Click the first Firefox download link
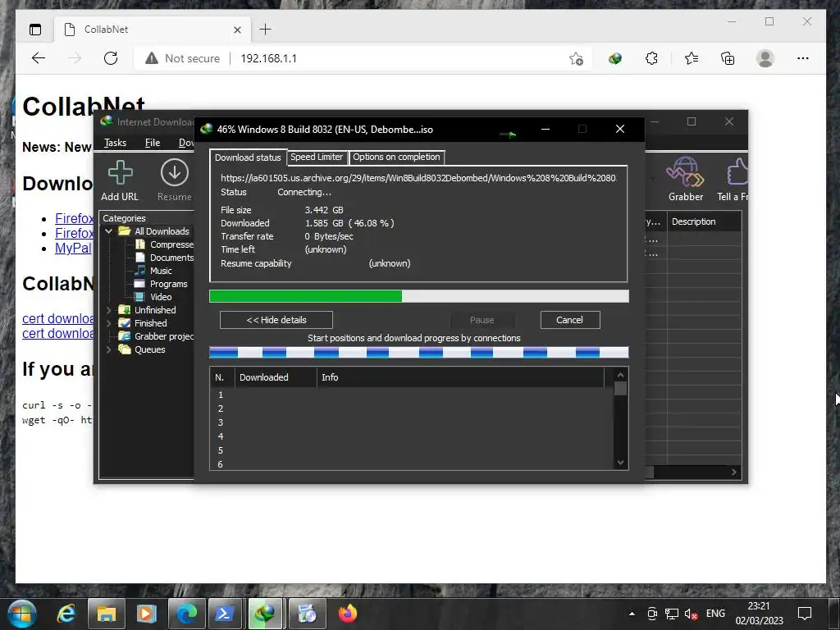This screenshot has width=840, height=630. [75, 218]
